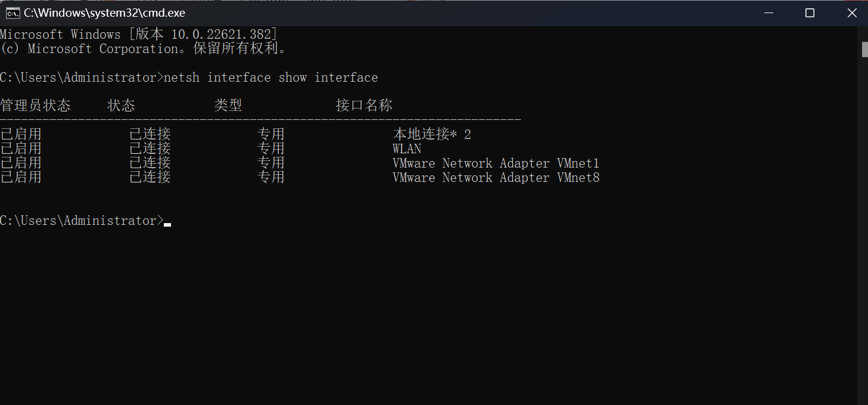Click the VMware Network Adapter VMnet8 entry

(x=496, y=177)
